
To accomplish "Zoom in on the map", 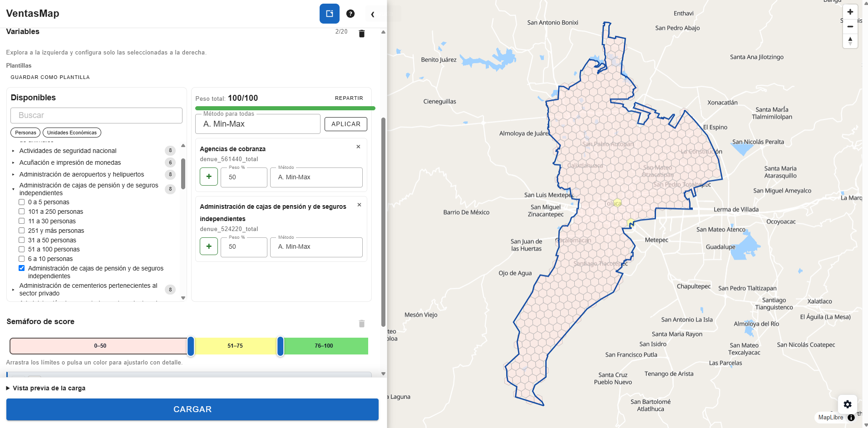I will pos(850,12).
